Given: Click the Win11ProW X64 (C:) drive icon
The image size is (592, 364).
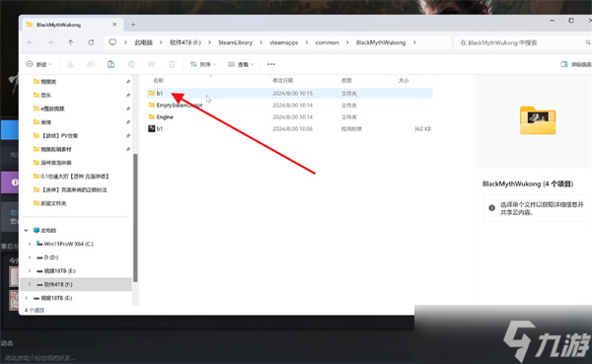Looking at the screenshot, I should (39, 244).
